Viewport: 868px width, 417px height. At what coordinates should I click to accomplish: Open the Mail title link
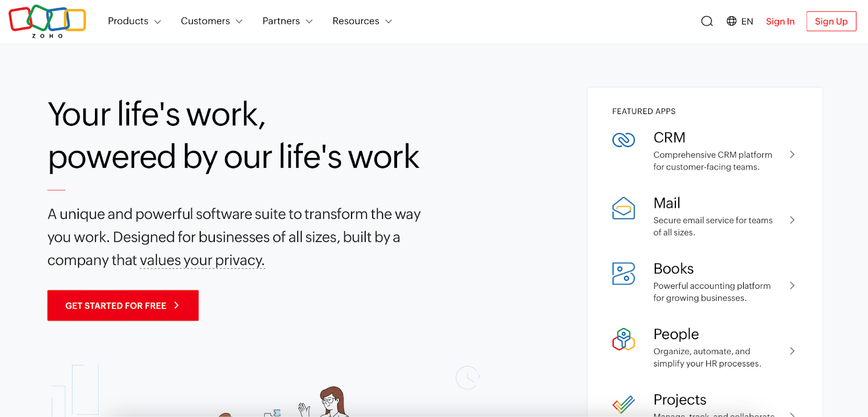[x=667, y=203]
